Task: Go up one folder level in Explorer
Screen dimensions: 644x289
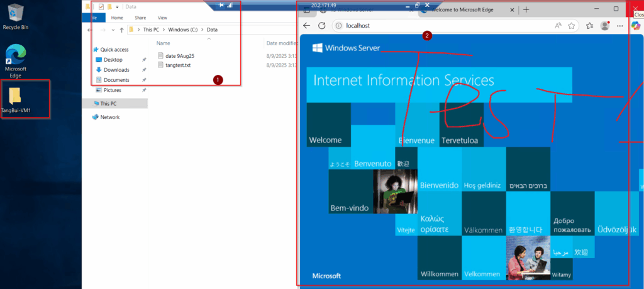Action: (121, 30)
